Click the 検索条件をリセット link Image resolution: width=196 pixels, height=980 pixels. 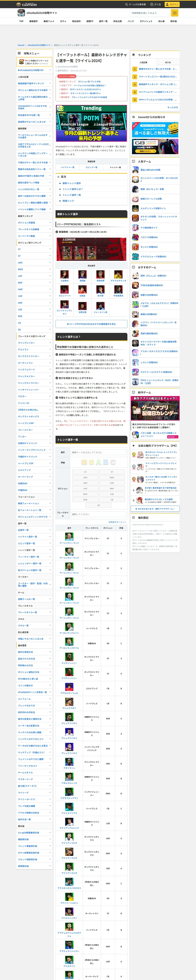(117, 522)
